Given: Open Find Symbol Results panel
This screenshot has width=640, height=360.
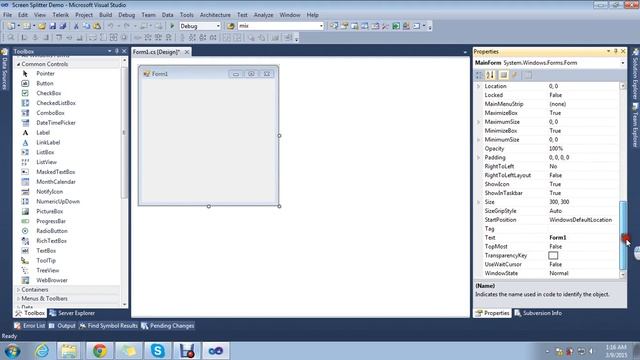Looking at the screenshot, I should pyautogui.click(x=109, y=326).
